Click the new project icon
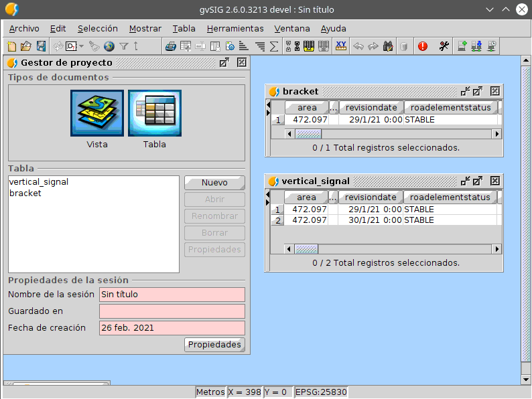This screenshot has height=399, width=532. pyautogui.click(x=12, y=46)
